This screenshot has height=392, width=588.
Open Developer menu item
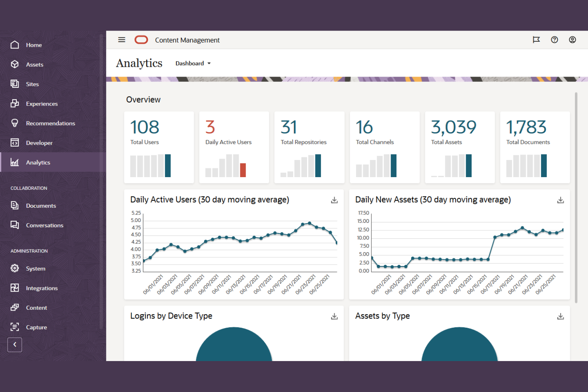coord(39,143)
